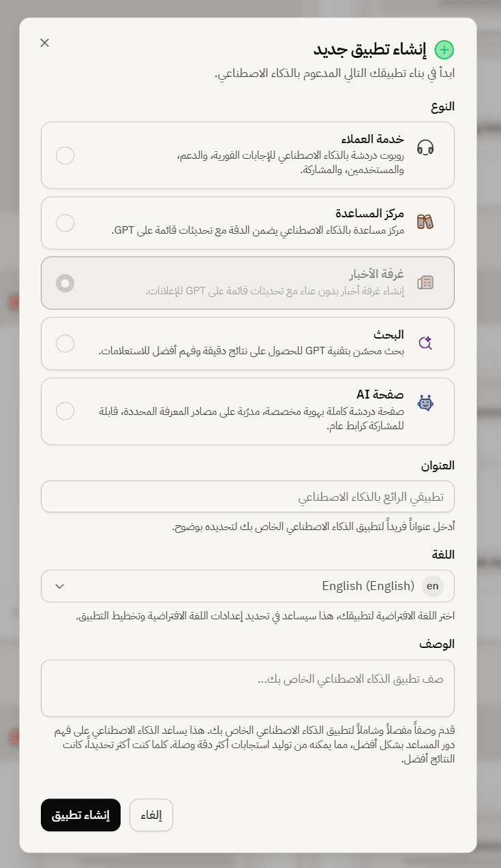The image size is (501, 868).
Task: Click the newspaper icon for غرفة الأخبار
Action: tap(425, 283)
